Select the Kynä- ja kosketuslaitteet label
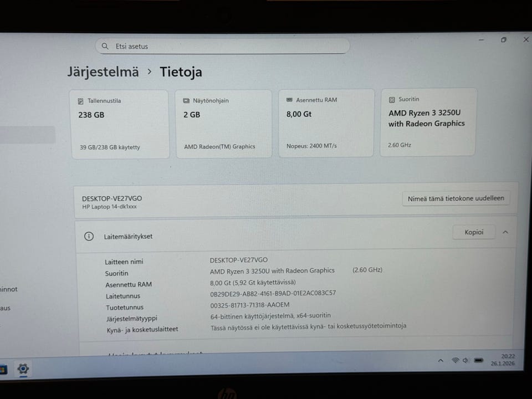The image size is (532, 399). (142, 329)
